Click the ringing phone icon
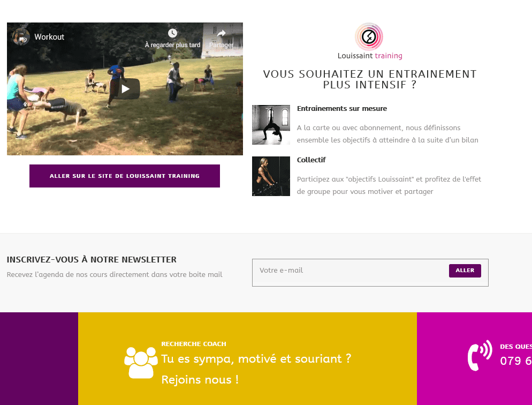532x405 pixels. [x=480, y=355]
